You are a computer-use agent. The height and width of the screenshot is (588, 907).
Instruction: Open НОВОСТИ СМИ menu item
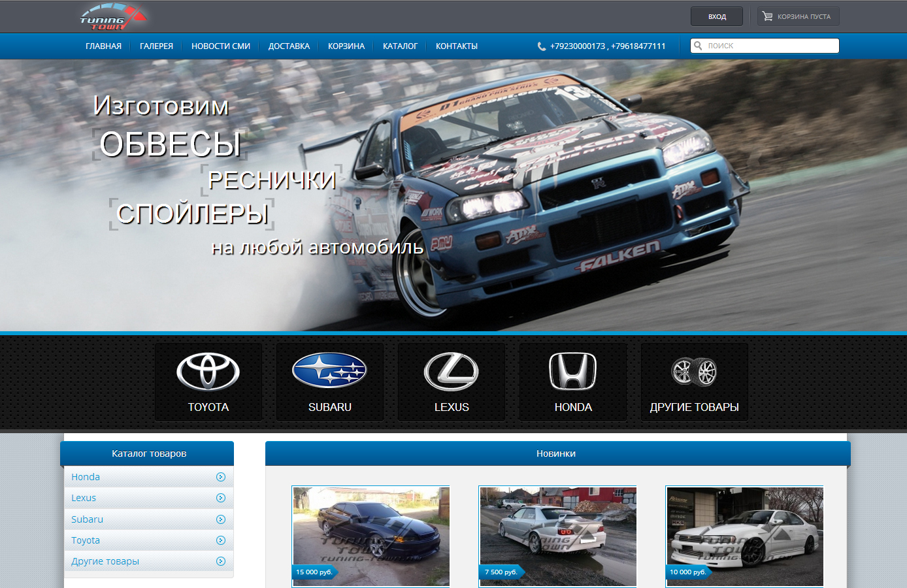[x=221, y=46]
